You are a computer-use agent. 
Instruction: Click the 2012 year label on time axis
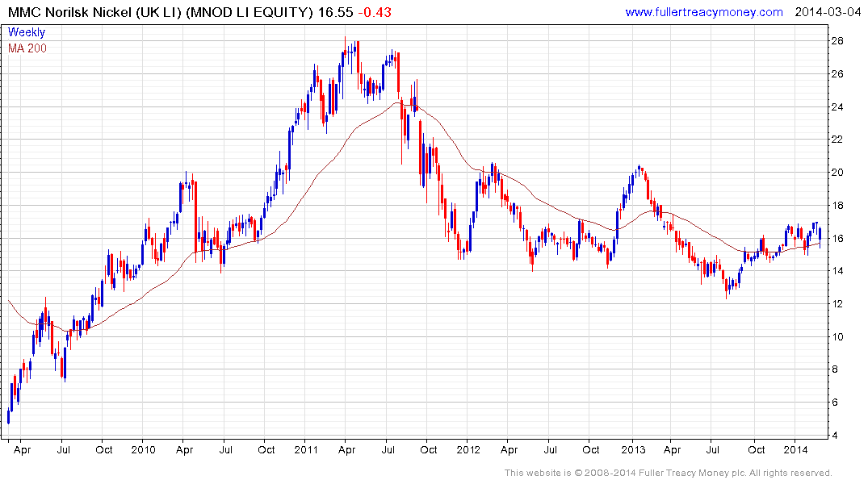coord(468,449)
